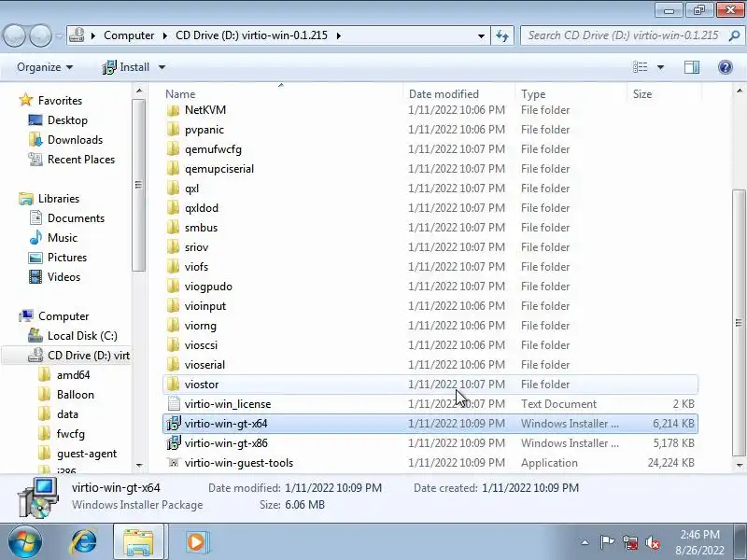This screenshot has width=747, height=560.
Task: Select Pictures library
Action: (67, 258)
